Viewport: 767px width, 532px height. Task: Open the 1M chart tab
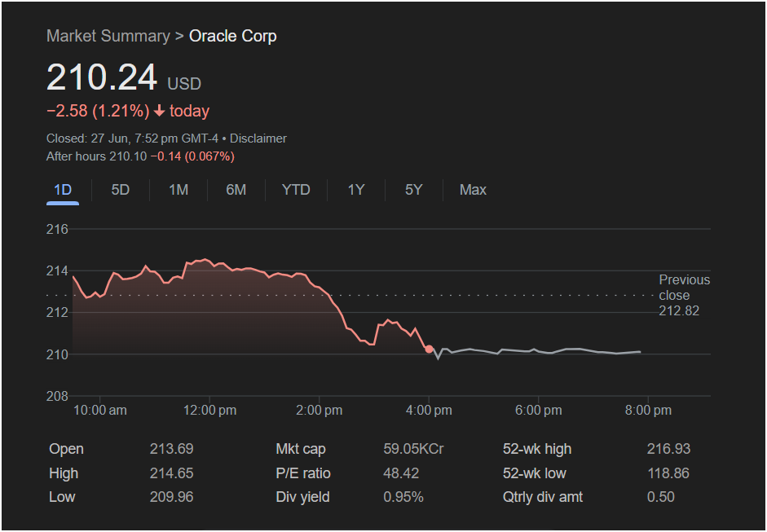coord(178,190)
